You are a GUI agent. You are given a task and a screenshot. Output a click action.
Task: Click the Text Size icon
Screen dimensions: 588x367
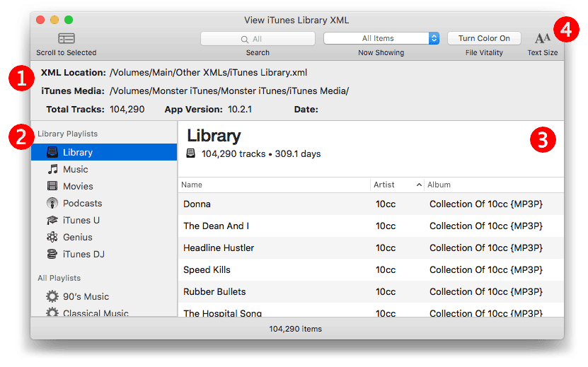[x=542, y=38]
